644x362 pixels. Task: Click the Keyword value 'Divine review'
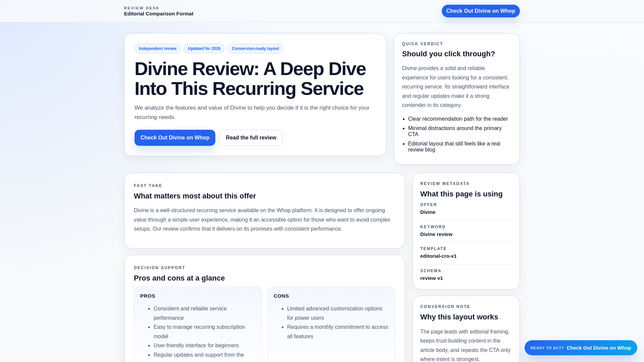[x=436, y=234]
